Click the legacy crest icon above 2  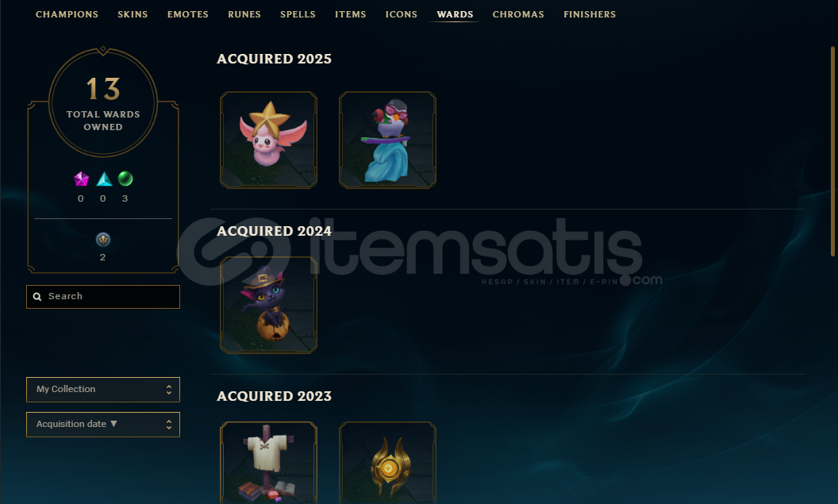click(x=103, y=240)
